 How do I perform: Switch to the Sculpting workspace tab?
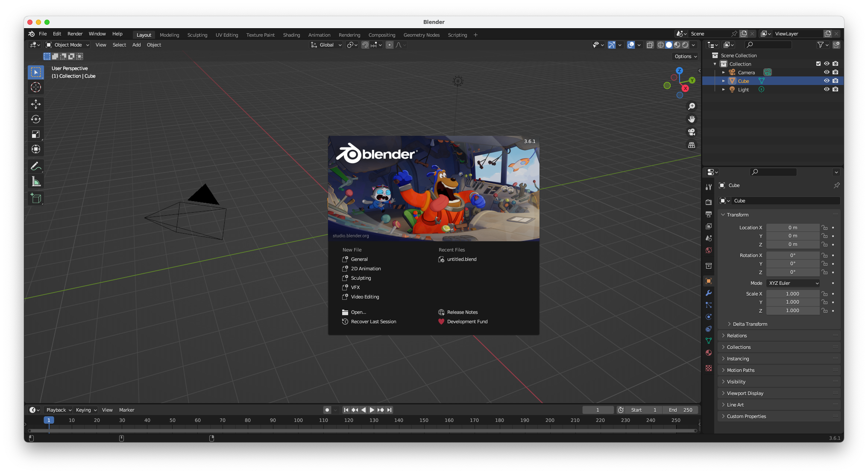click(x=197, y=35)
